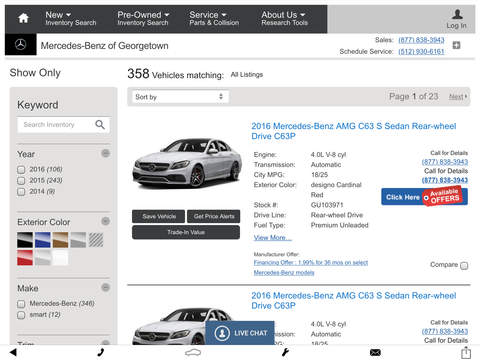
Task: Select the gray exterior color swatch
Action: coord(78,240)
